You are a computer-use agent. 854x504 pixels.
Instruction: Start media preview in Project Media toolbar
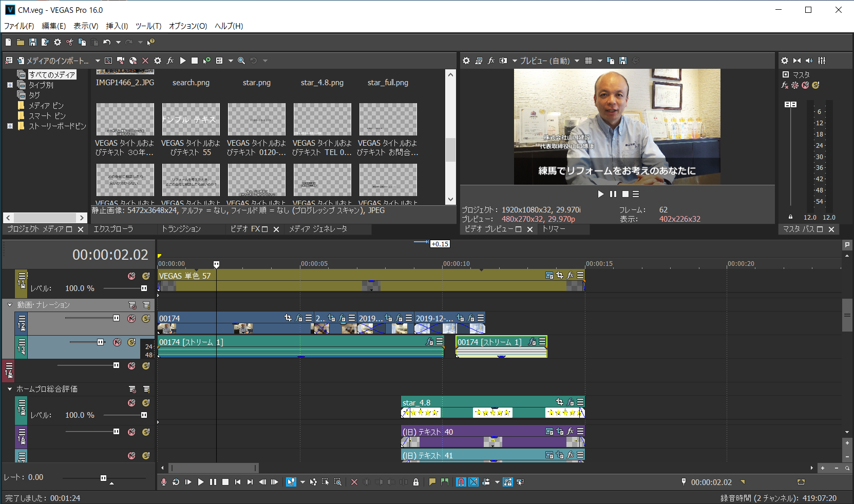point(182,61)
